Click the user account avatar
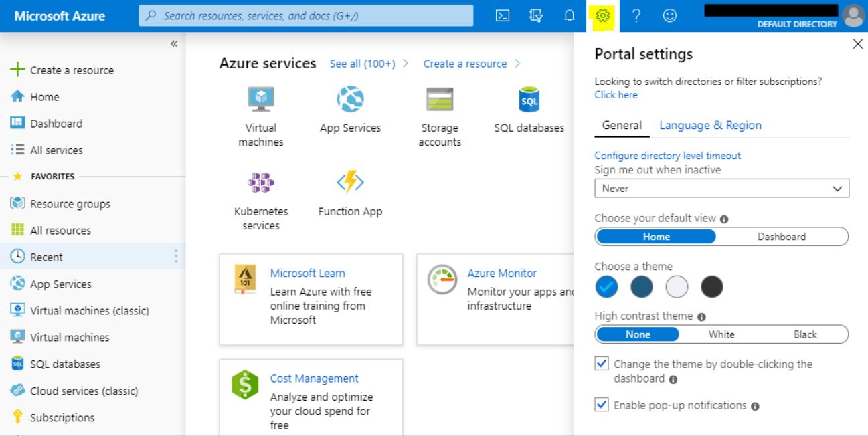Screen dimensions: 868x436 (853, 16)
